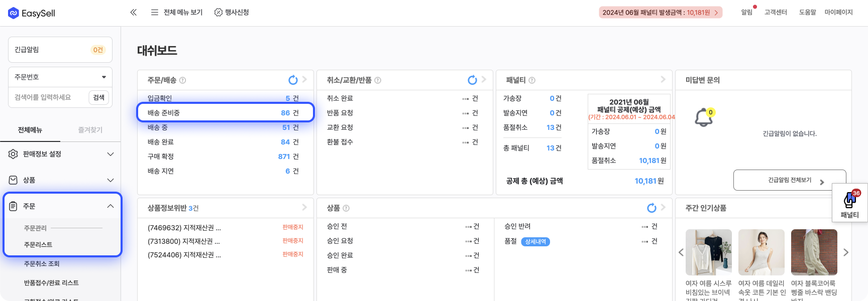Image resolution: width=868 pixels, height=301 pixels.
Task: Click the 긴급알림 전체보기 button
Action: (x=790, y=181)
